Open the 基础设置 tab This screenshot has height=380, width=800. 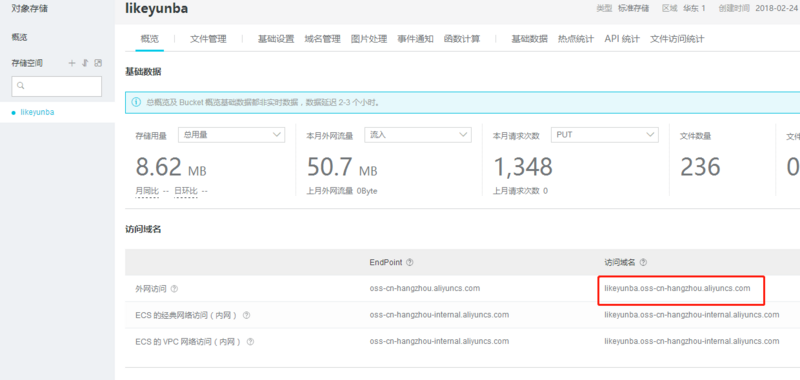(276, 39)
